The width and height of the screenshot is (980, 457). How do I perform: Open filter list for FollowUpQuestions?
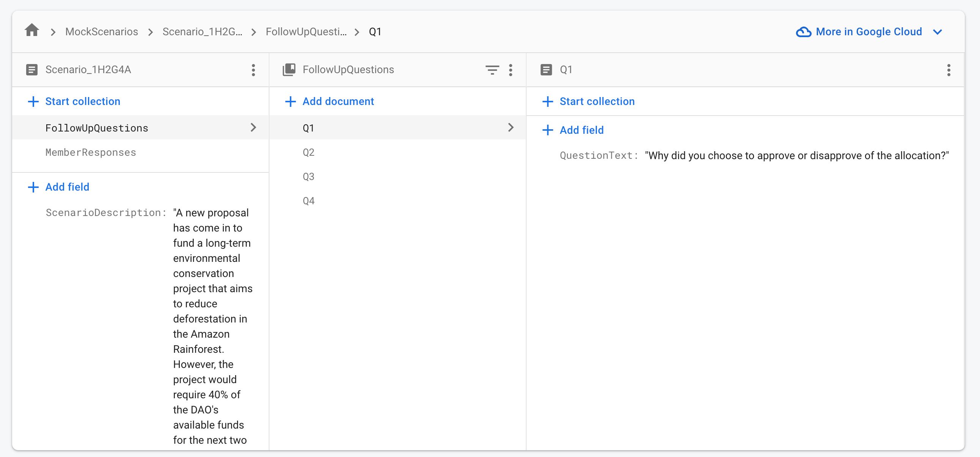coord(492,70)
